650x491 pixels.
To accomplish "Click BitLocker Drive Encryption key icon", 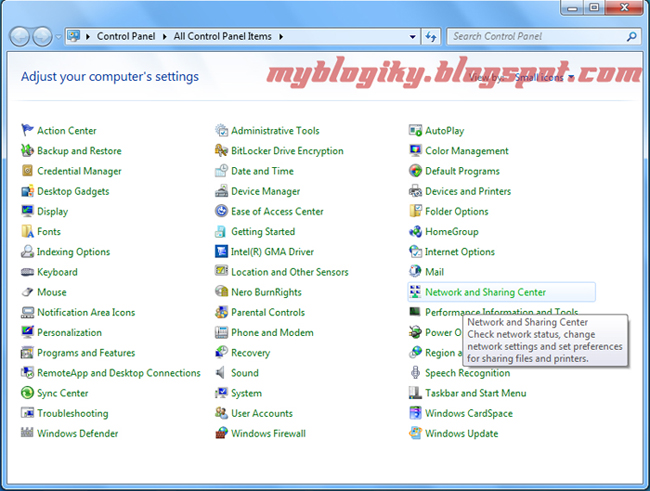I will 221,151.
